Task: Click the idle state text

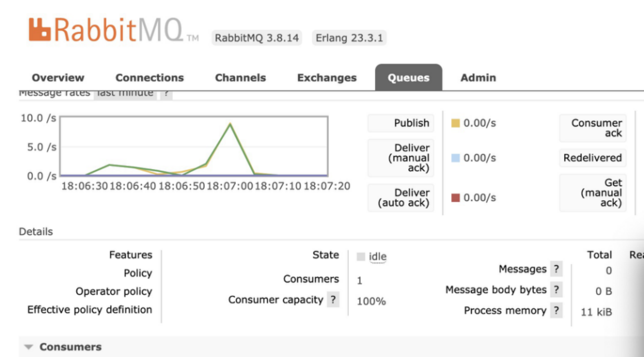Action: click(x=378, y=257)
